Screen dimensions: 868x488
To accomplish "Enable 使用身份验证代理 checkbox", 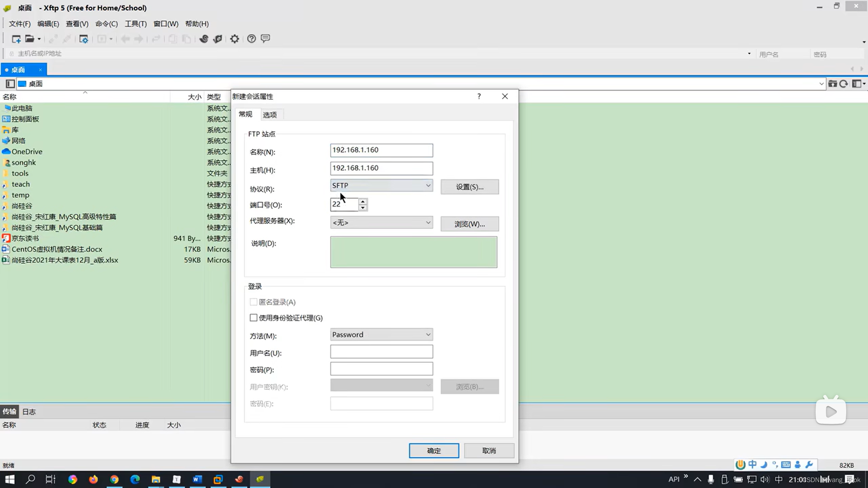I will [254, 318].
